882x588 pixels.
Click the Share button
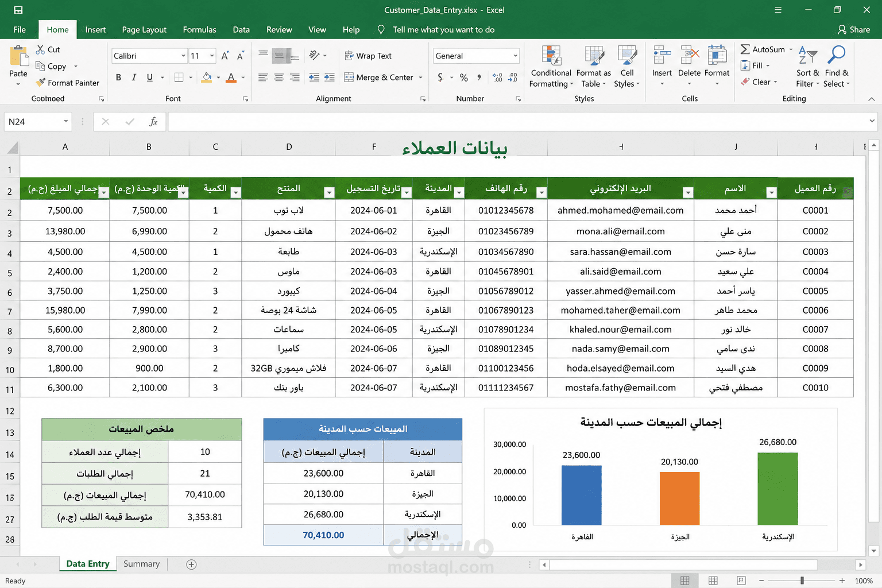(x=854, y=30)
